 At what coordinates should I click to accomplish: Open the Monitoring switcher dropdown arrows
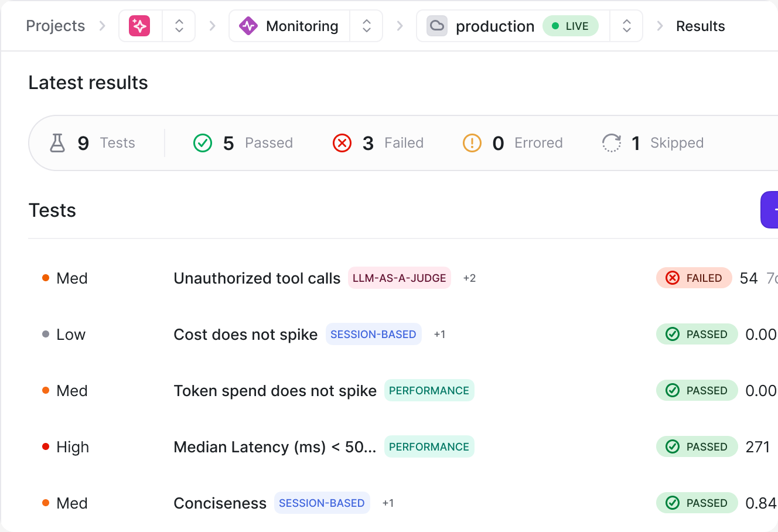tap(367, 26)
